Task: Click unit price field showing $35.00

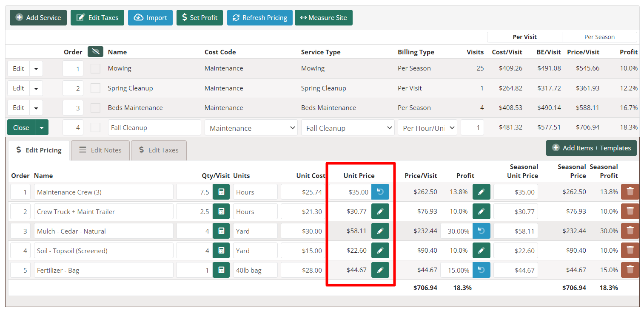Action: click(x=350, y=192)
